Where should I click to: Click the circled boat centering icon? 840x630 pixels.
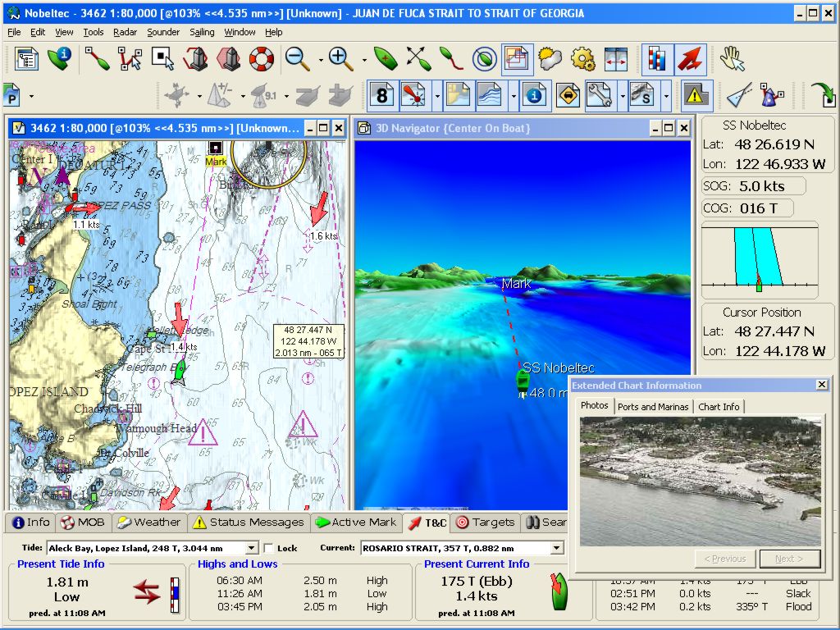click(x=484, y=59)
